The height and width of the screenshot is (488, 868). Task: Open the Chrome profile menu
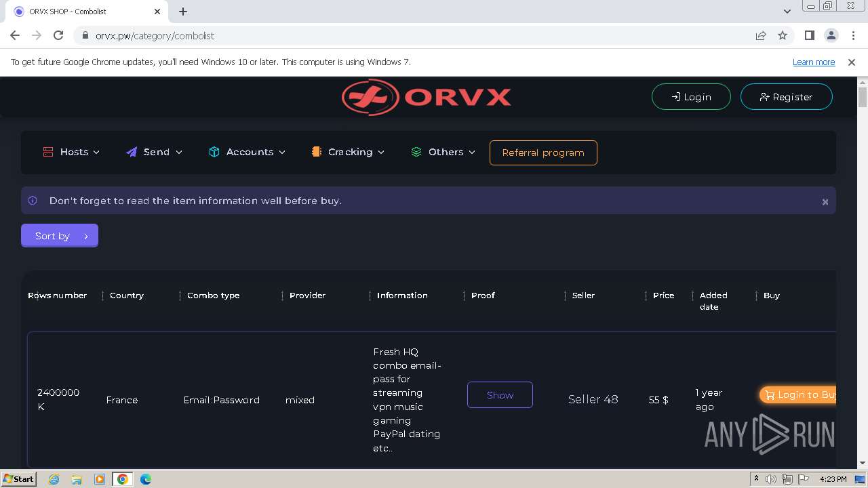[x=831, y=35]
